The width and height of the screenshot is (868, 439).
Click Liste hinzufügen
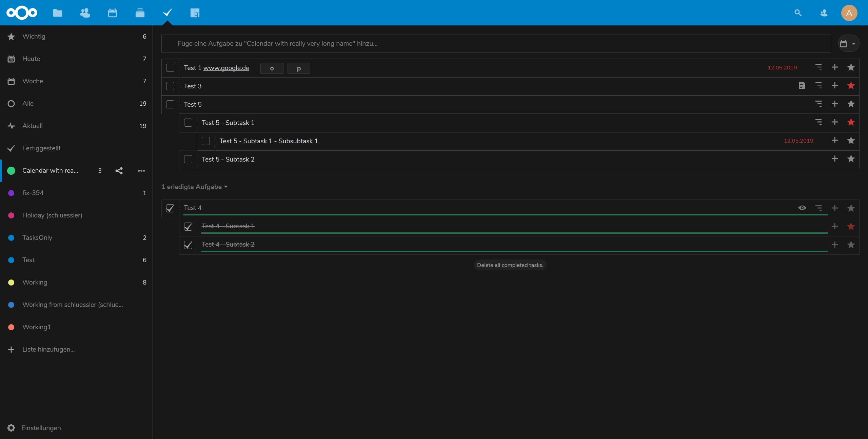[x=76, y=350]
